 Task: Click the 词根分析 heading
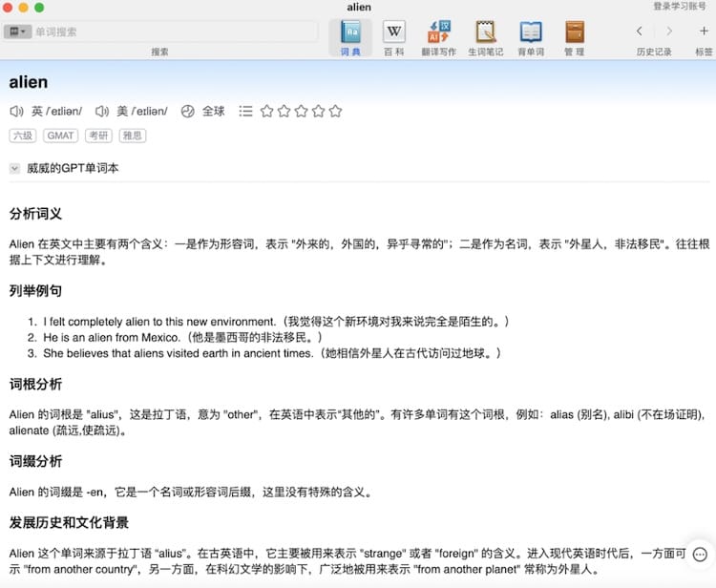pyautogui.click(x=35, y=384)
